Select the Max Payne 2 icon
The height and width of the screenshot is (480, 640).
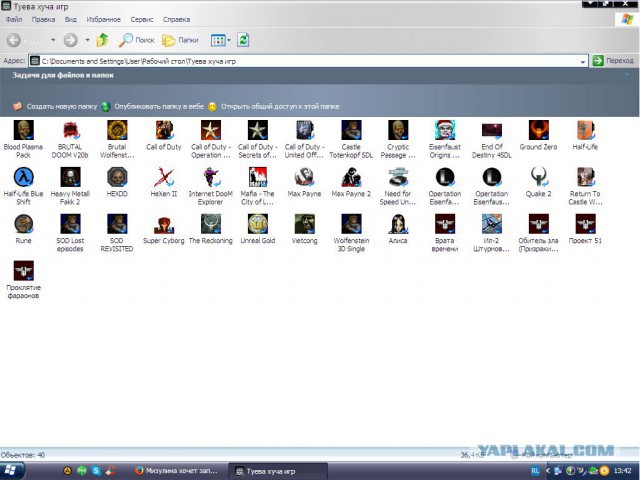351,177
